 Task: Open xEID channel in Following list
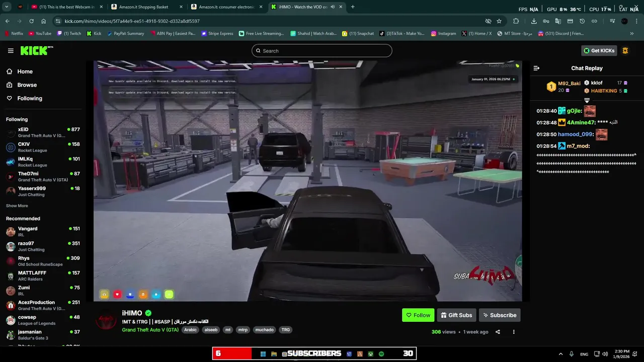(x=43, y=132)
